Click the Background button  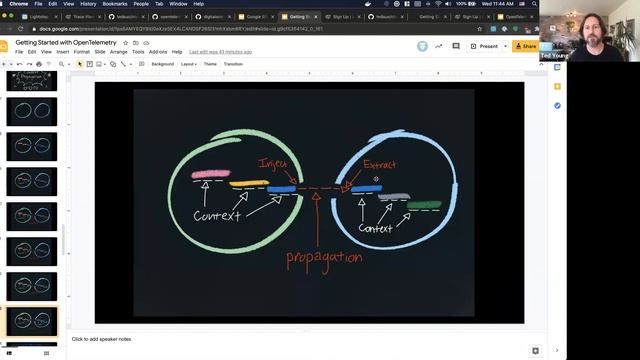[x=162, y=64]
